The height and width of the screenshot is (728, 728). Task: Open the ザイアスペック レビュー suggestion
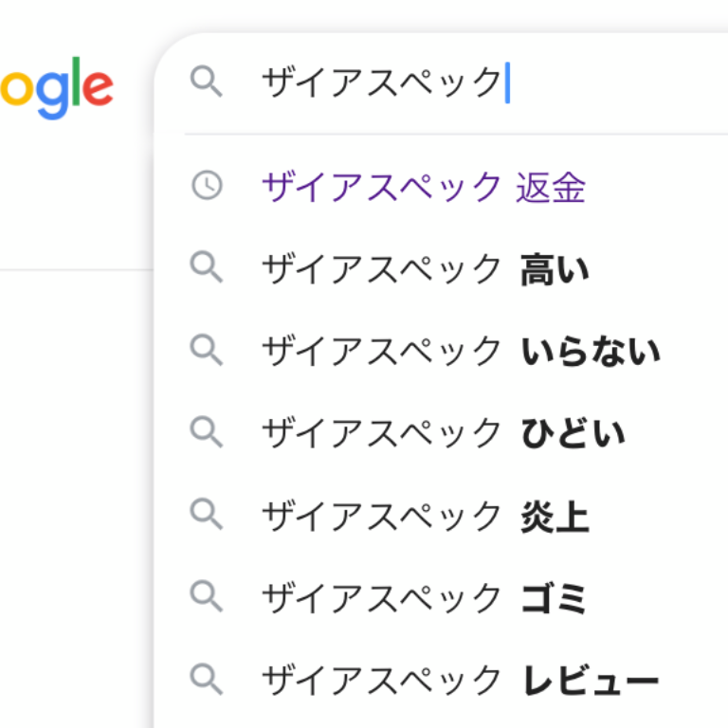(x=441, y=681)
